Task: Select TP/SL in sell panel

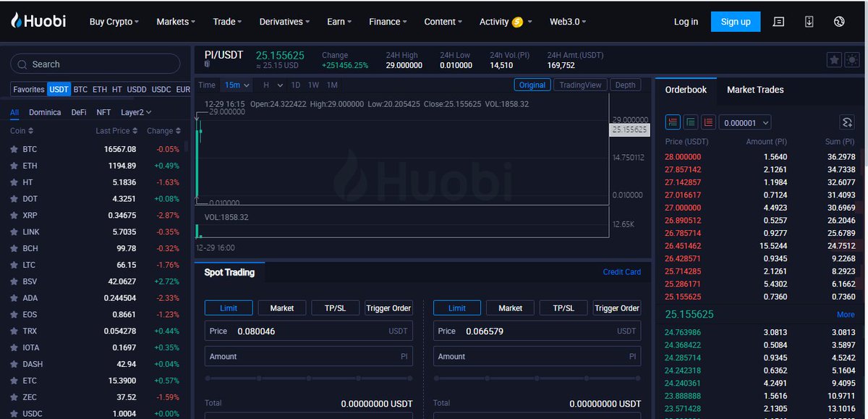Action: pos(563,308)
